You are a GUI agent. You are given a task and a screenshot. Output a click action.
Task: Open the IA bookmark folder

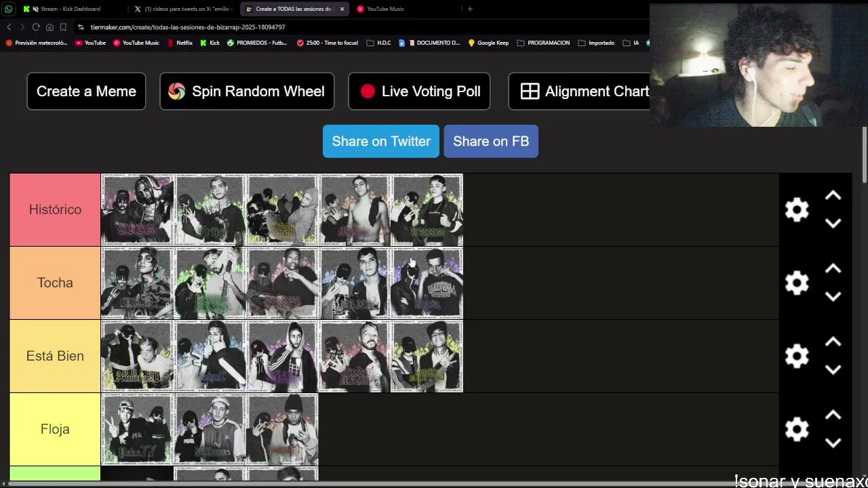tap(631, 43)
